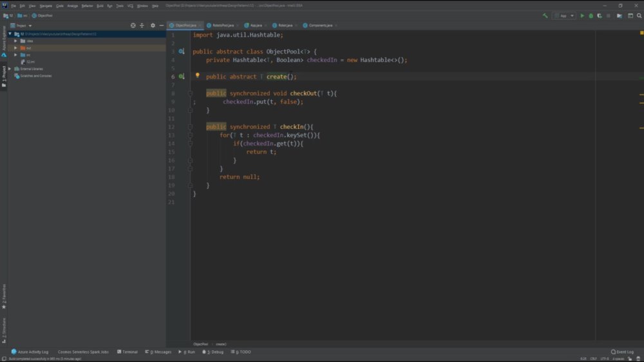Hide the Project panel with minus icon

point(162,26)
